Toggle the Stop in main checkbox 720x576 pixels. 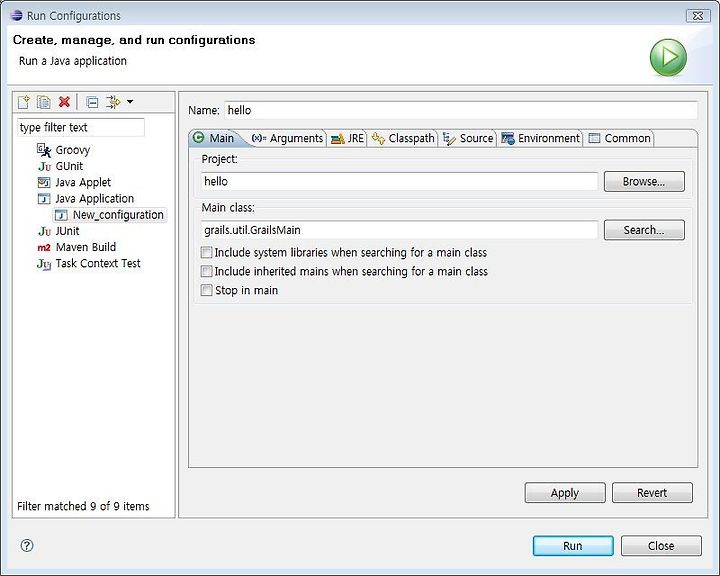tap(207, 290)
